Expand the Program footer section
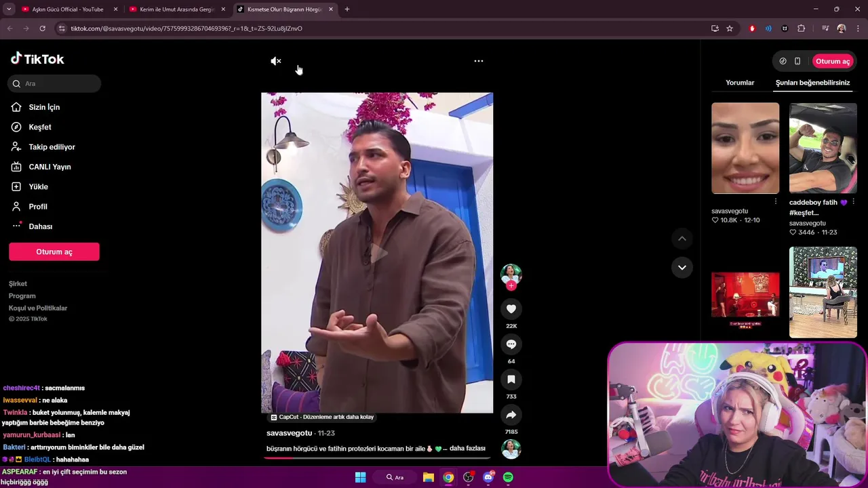The width and height of the screenshot is (868, 488). click(22, 296)
